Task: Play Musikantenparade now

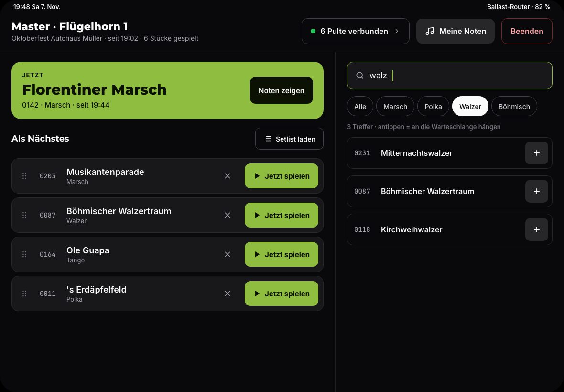Action: coord(281,176)
